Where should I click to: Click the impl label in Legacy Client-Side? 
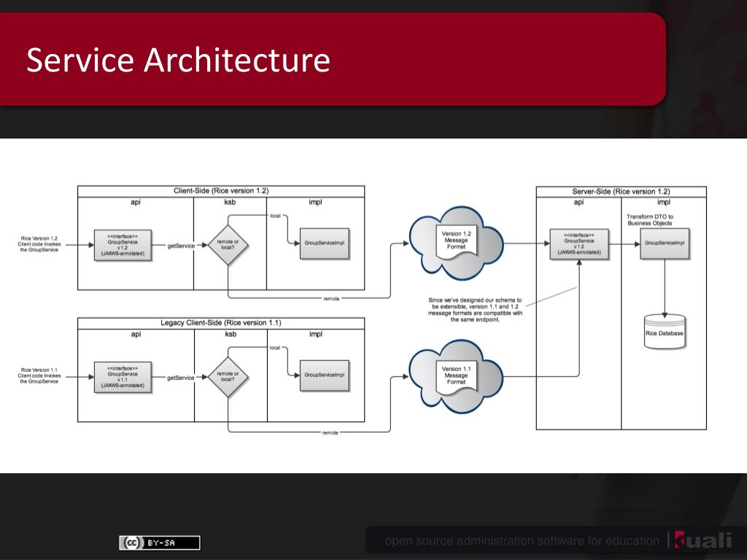click(315, 334)
